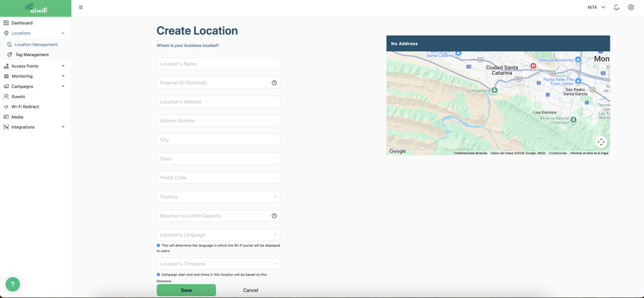Click the aiwifi logo
Viewport: 644px width, 298px height.
coord(36,8)
